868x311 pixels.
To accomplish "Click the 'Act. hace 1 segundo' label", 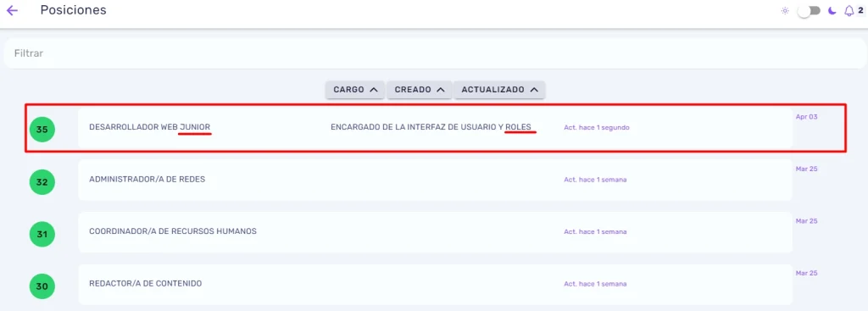I will click(597, 127).
